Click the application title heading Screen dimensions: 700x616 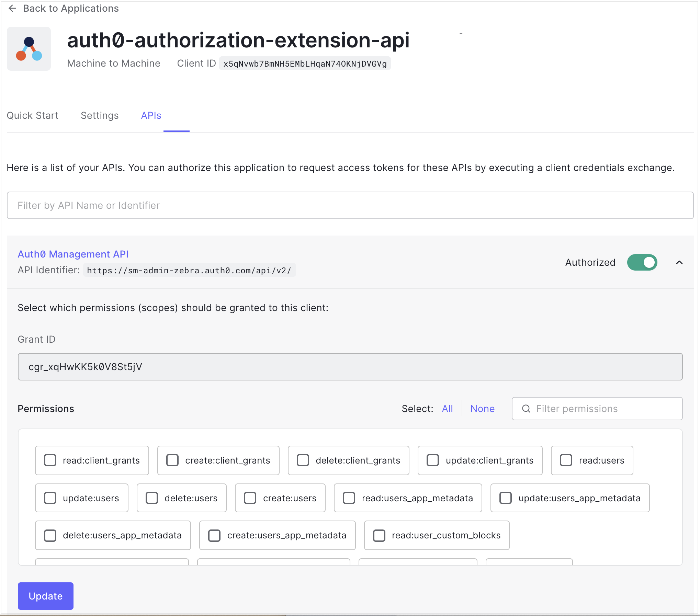238,40
